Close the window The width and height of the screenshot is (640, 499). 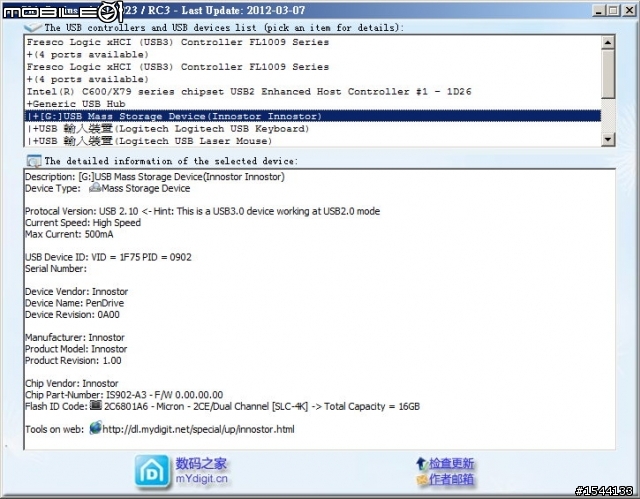[629, 10]
